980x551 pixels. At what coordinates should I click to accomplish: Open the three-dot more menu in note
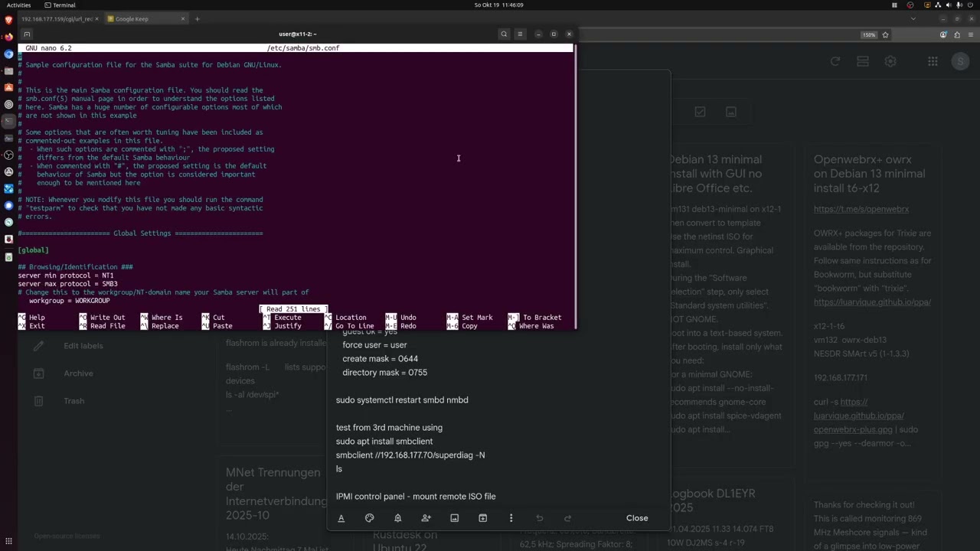(511, 518)
